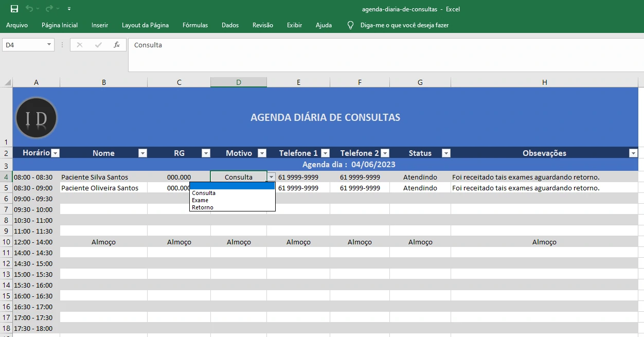Click the Undo icon
This screenshot has height=337, width=644.
pyautogui.click(x=30, y=9)
